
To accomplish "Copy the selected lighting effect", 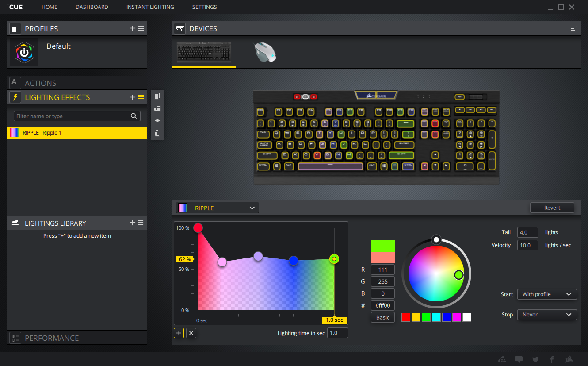I will click(x=157, y=96).
